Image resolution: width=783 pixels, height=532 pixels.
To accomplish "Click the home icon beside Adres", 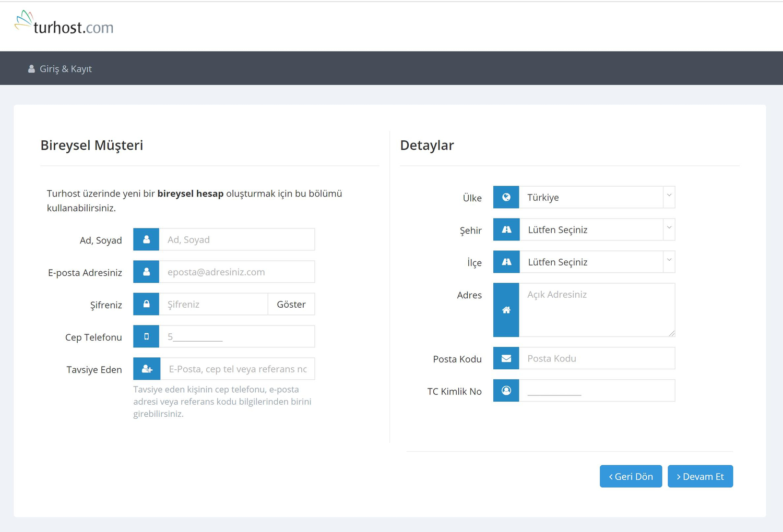I will click(x=506, y=310).
